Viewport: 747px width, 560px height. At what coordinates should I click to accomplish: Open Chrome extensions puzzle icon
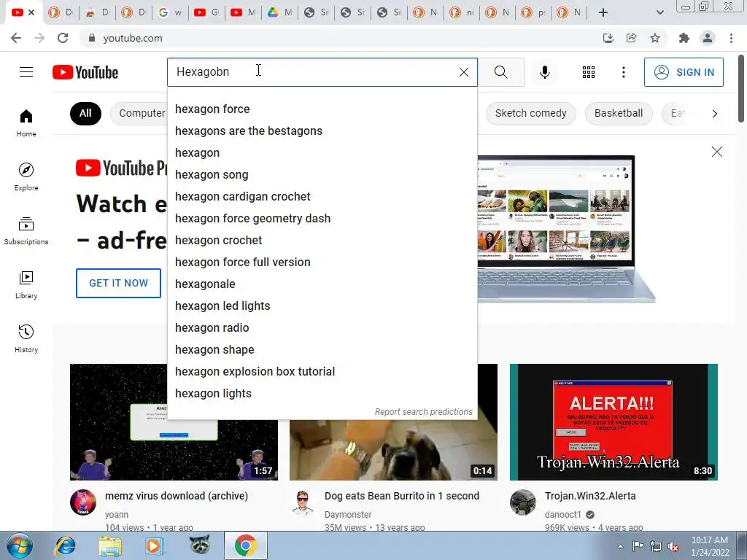pos(684,38)
